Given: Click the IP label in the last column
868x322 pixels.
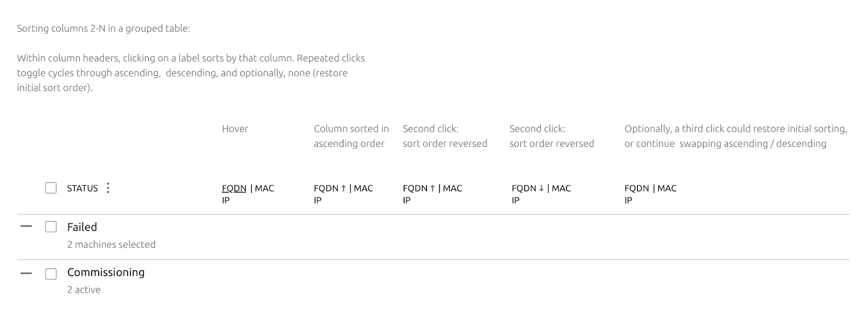Looking at the screenshot, I should (x=628, y=200).
